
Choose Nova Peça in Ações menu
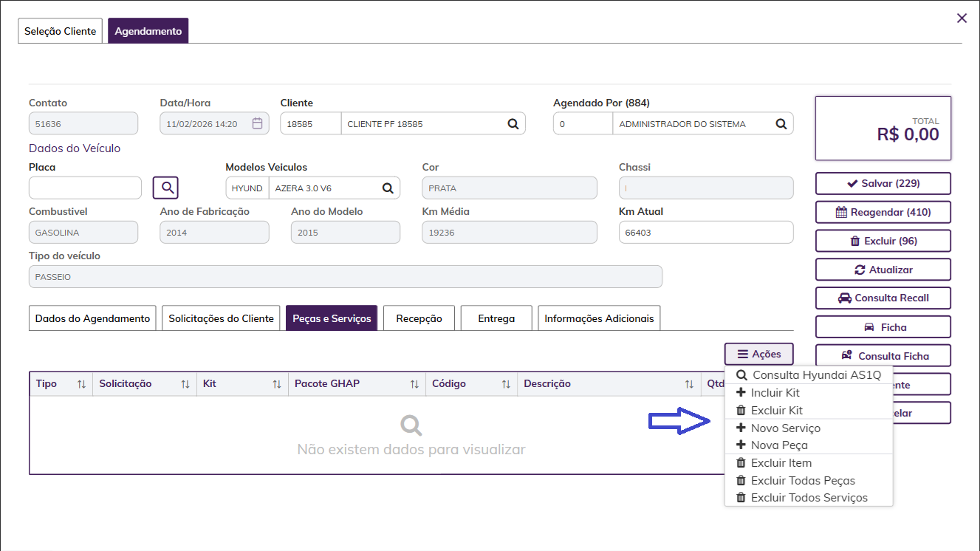(x=809, y=445)
